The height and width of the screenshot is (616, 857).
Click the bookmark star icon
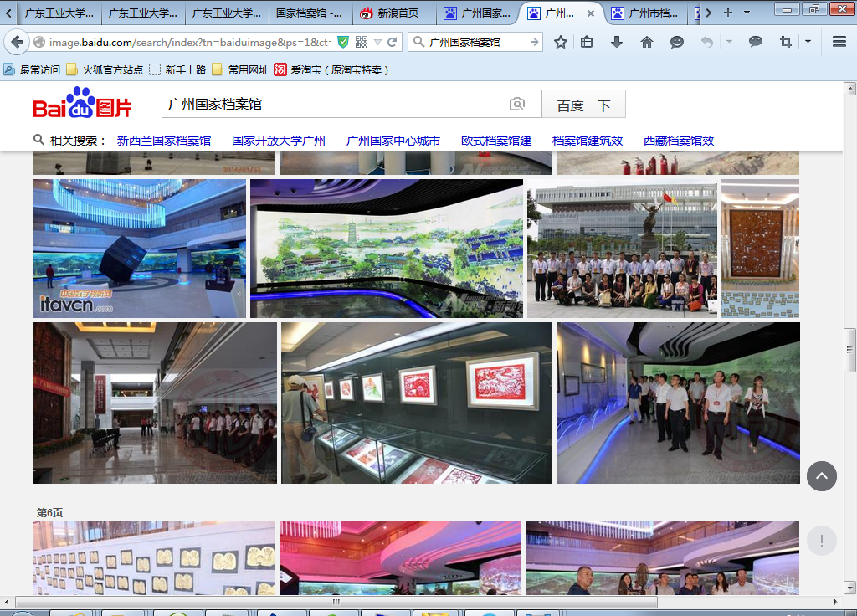click(x=561, y=42)
